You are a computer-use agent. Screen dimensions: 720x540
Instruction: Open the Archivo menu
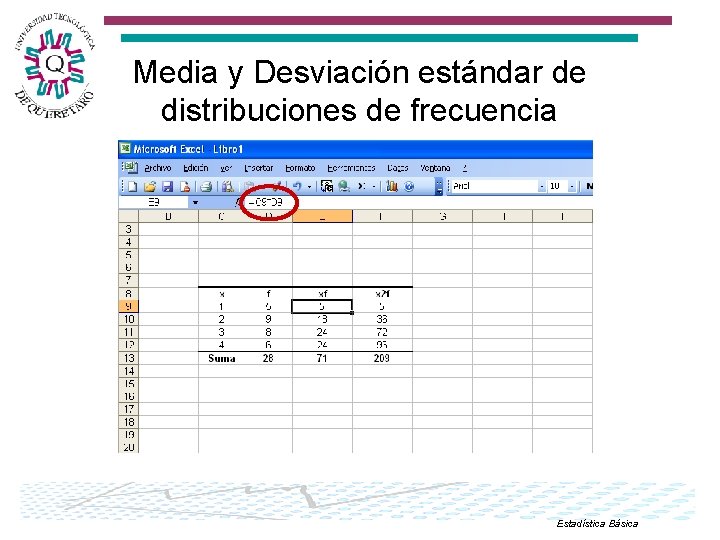point(158,168)
